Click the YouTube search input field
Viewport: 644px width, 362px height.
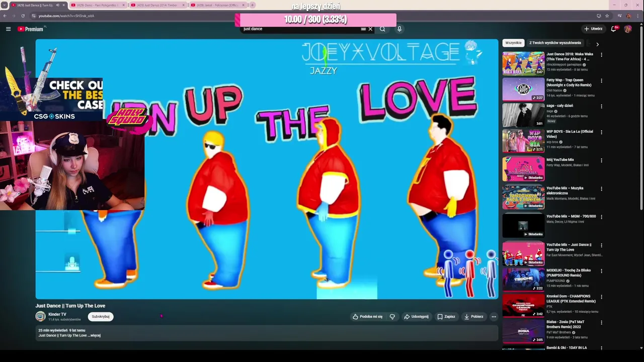pos(300,29)
